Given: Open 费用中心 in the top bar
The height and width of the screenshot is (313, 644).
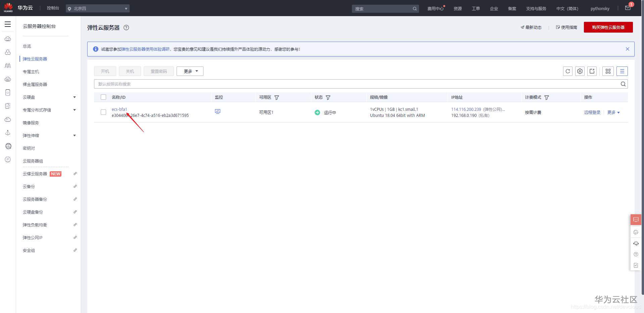Looking at the screenshot, I should 435,8.
